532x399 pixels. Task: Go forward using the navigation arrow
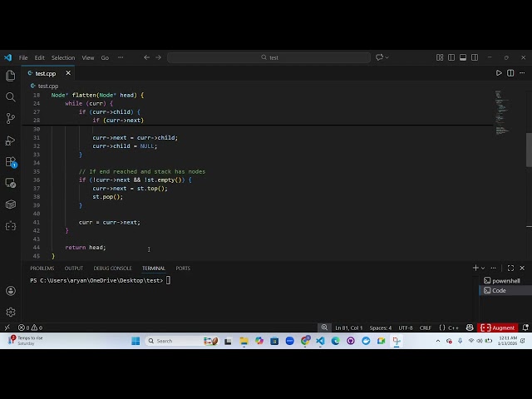click(159, 57)
